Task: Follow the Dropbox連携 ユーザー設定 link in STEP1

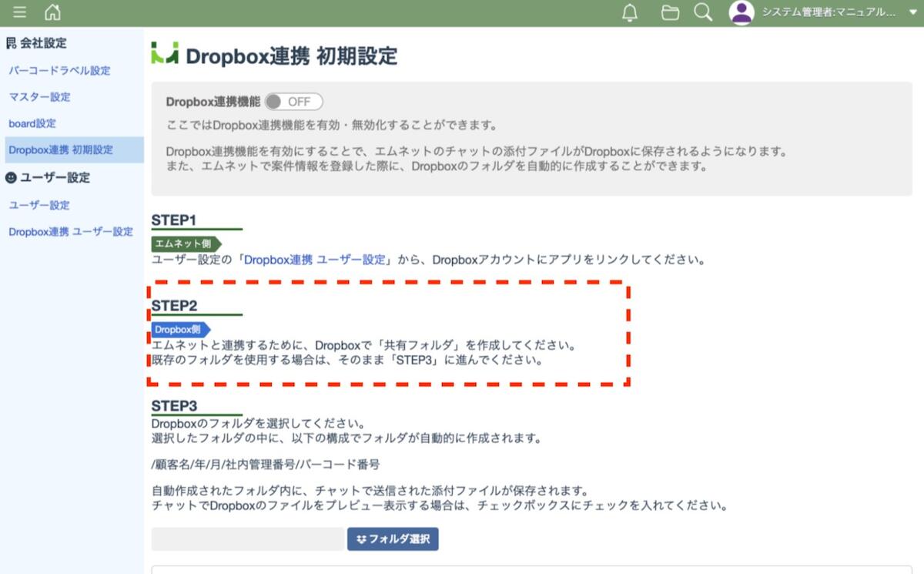Action: pyautogui.click(x=315, y=260)
